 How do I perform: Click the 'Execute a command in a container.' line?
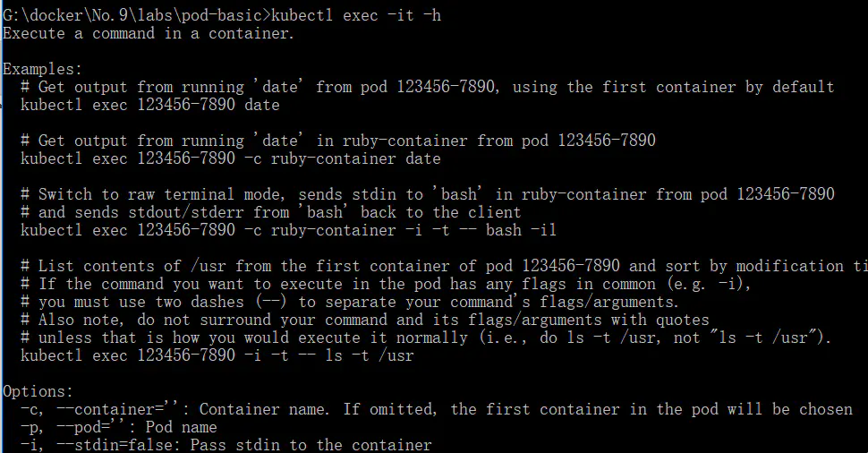tap(149, 33)
